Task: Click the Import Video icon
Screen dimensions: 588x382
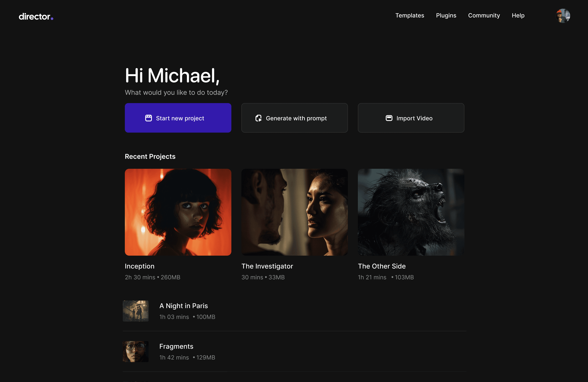Action: tap(389, 118)
